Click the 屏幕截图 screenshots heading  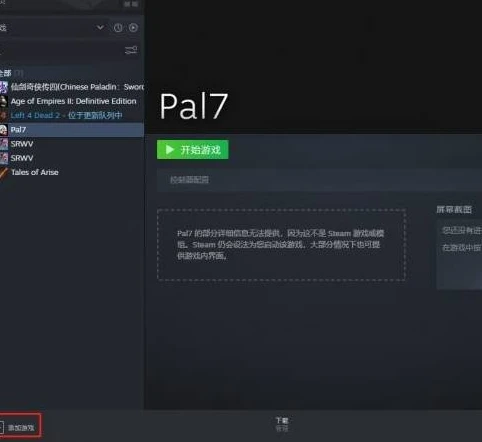(x=454, y=209)
